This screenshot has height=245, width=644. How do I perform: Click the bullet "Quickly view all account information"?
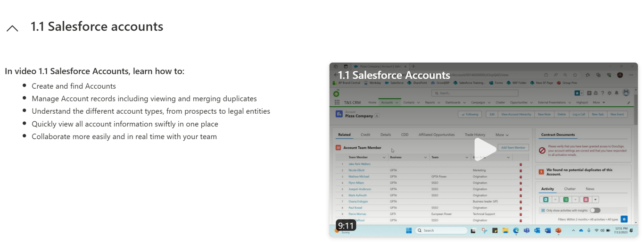pos(125,124)
